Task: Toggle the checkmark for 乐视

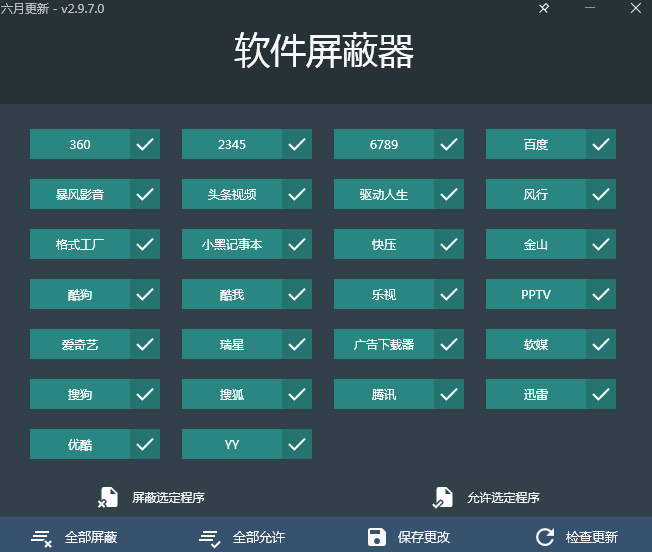Action: coord(449,294)
